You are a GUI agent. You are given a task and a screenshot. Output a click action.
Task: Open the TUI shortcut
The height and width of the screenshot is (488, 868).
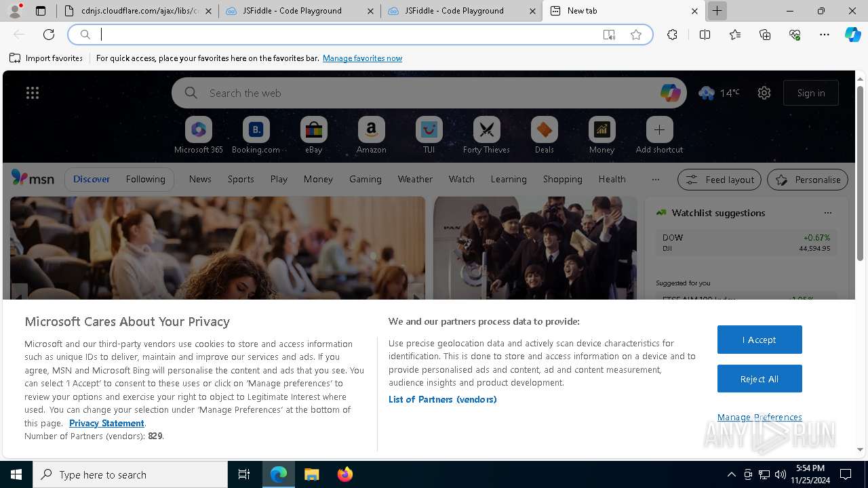pyautogui.click(x=429, y=136)
